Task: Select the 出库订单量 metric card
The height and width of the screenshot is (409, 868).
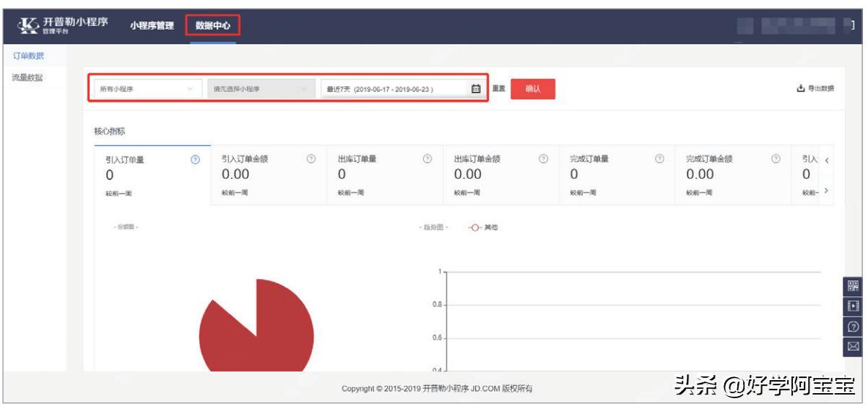Action: 385,176
